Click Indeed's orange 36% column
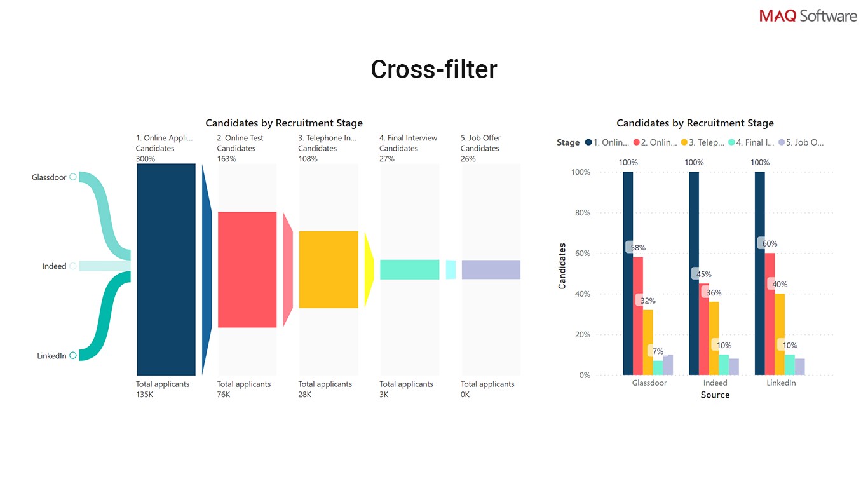Image resolution: width=868 pixels, height=488 pixels. [714, 338]
